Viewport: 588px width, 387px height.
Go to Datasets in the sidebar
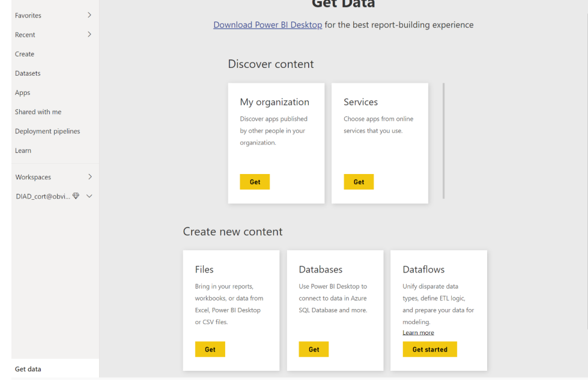click(28, 73)
